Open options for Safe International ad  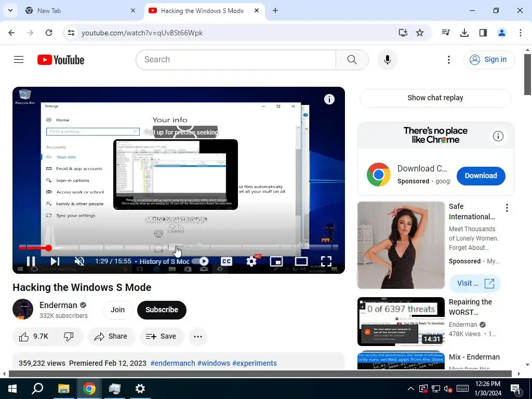[507, 208]
